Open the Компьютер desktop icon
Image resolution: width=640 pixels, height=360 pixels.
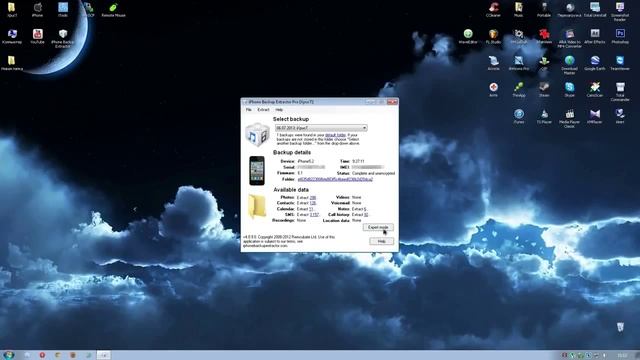[x=12, y=36]
